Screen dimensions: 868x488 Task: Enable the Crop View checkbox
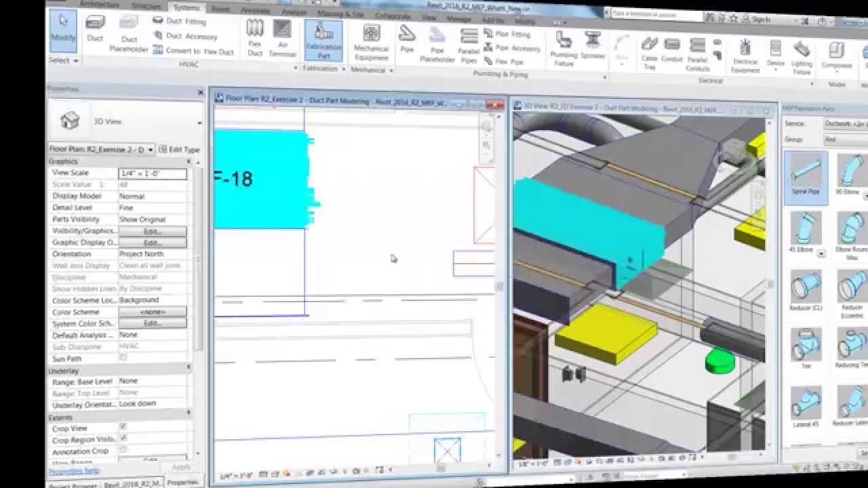coord(123,427)
